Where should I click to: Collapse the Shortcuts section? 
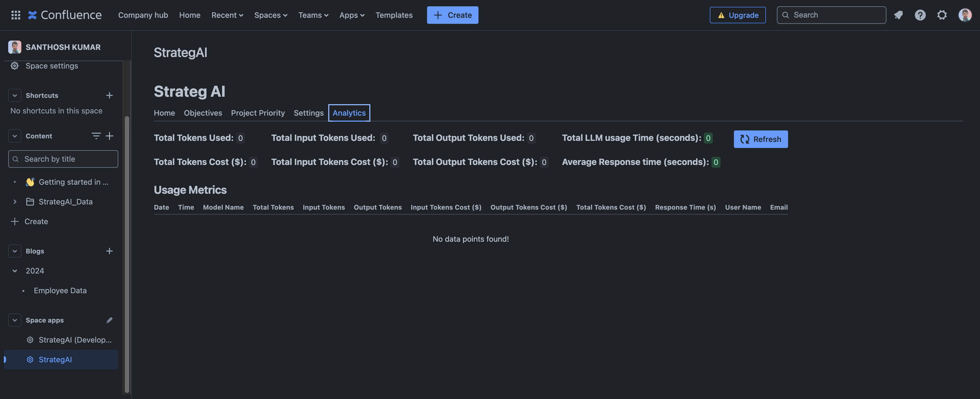[15, 95]
